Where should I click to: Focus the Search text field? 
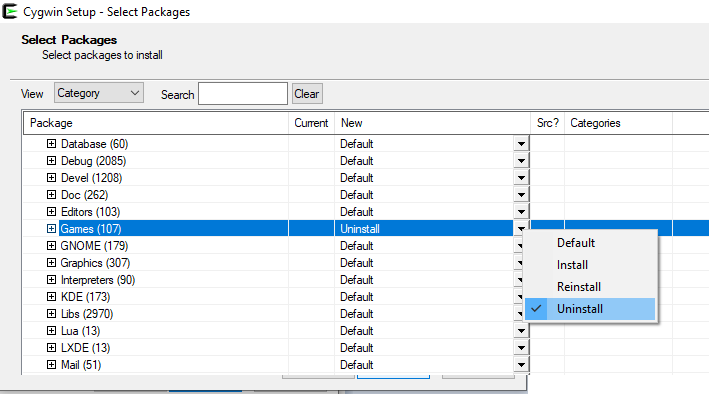coord(243,94)
